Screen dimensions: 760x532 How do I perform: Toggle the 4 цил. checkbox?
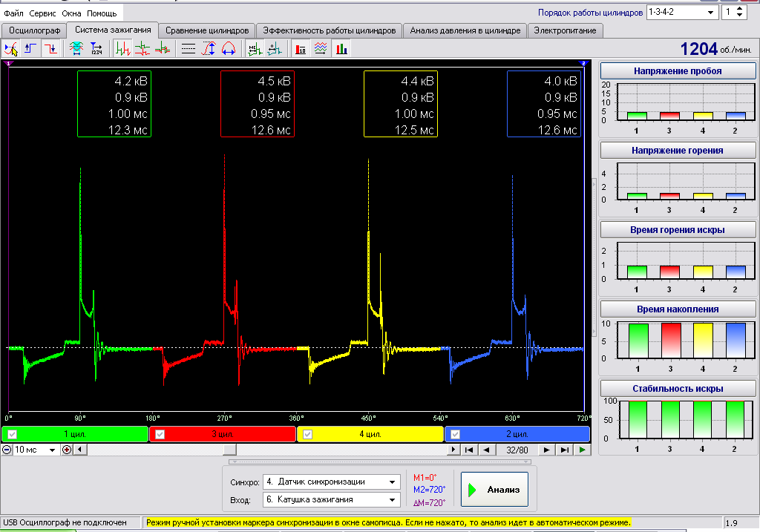click(x=307, y=434)
